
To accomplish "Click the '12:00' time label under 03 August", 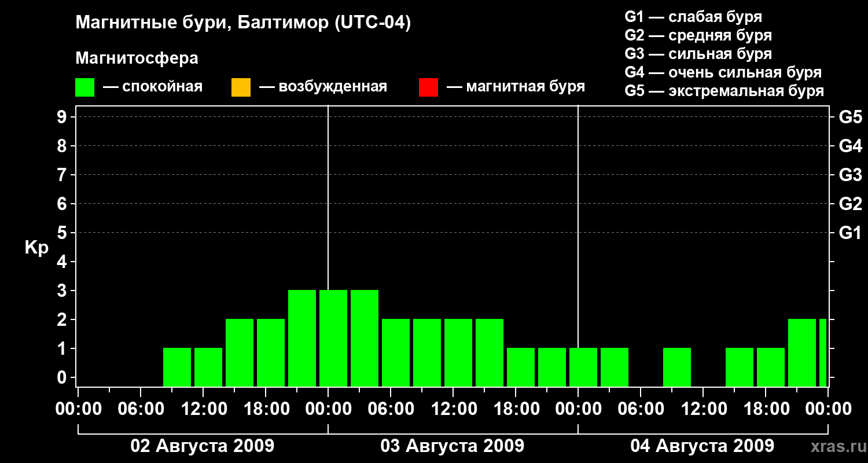I will point(453,409).
